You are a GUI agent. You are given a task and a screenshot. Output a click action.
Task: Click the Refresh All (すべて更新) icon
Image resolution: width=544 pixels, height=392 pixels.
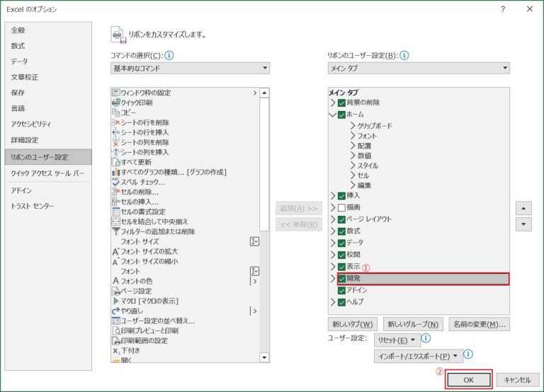click(x=115, y=162)
